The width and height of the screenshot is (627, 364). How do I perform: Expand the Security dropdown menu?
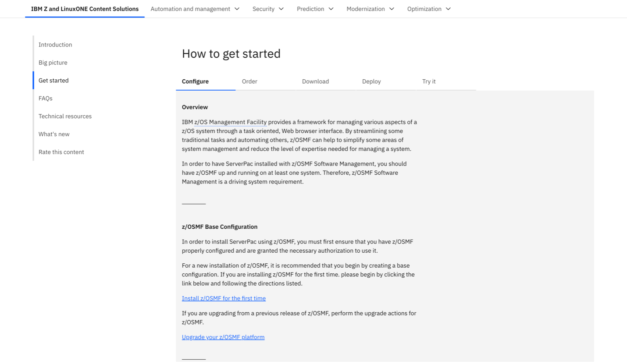coord(268,9)
